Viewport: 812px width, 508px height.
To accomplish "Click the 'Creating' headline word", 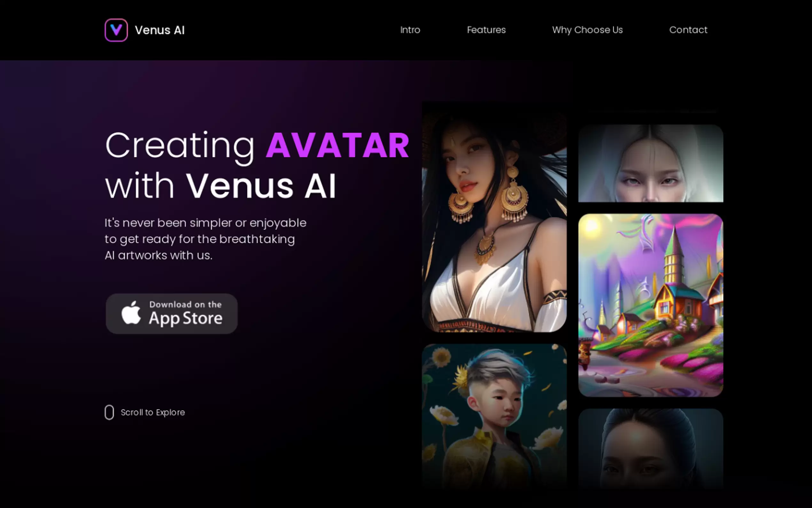I will (180, 147).
